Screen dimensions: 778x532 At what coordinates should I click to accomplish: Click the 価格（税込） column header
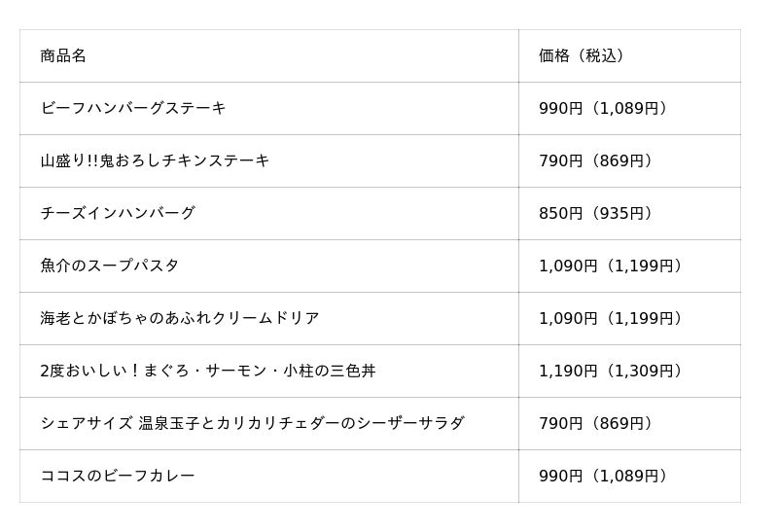tap(581, 55)
